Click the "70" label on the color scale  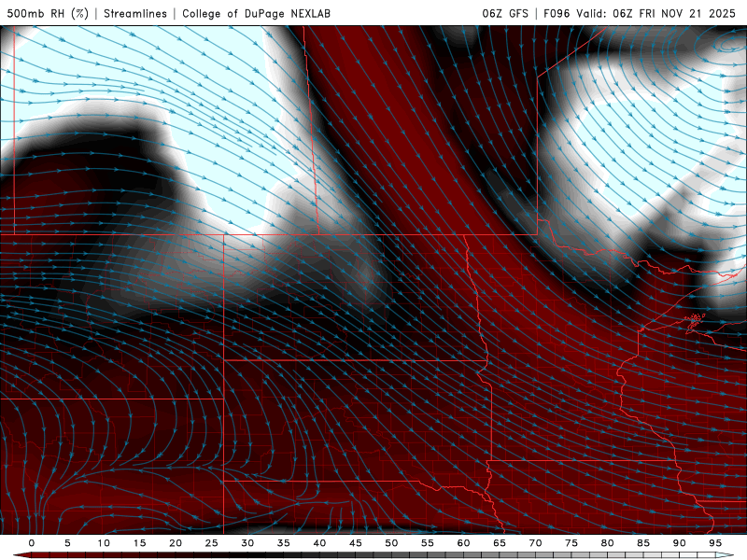pos(535,543)
